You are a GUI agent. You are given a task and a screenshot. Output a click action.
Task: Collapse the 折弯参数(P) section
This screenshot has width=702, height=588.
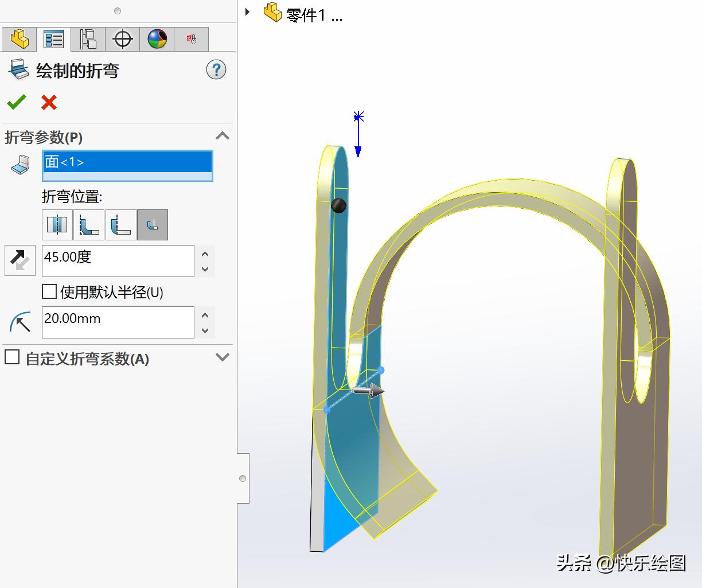[223, 136]
